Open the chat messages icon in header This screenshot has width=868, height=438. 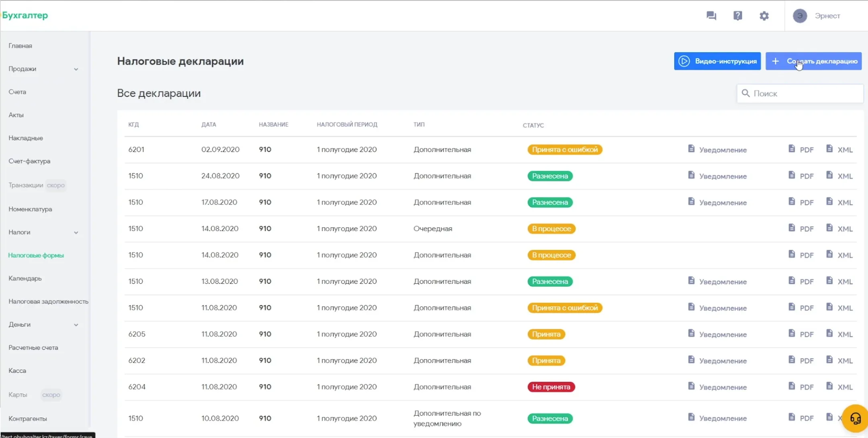[711, 16]
